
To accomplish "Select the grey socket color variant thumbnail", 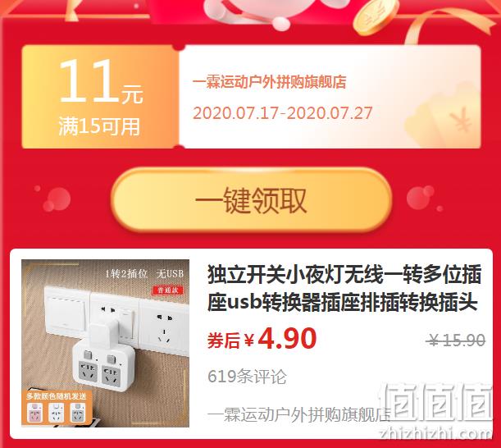I will click(x=78, y=413).
